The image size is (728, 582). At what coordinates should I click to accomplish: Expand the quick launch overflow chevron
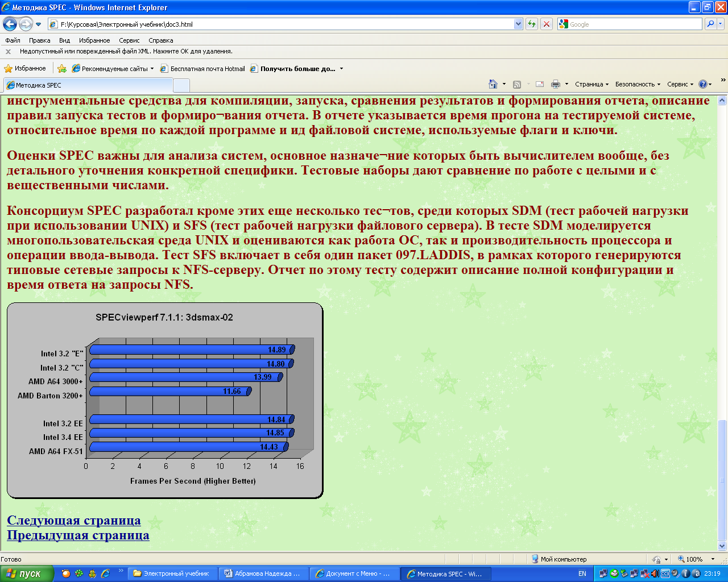click(x=121, y=570)
